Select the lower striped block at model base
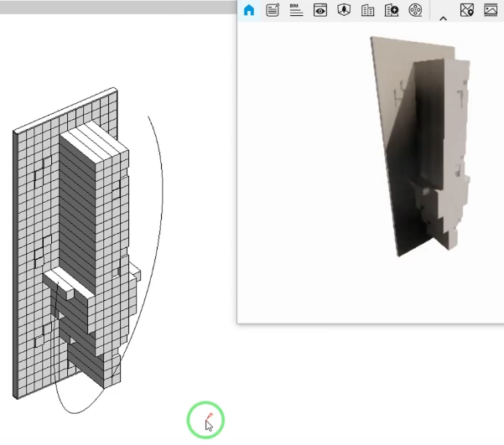Viewport: 504px width, 445px height. [x=88, y=359]
